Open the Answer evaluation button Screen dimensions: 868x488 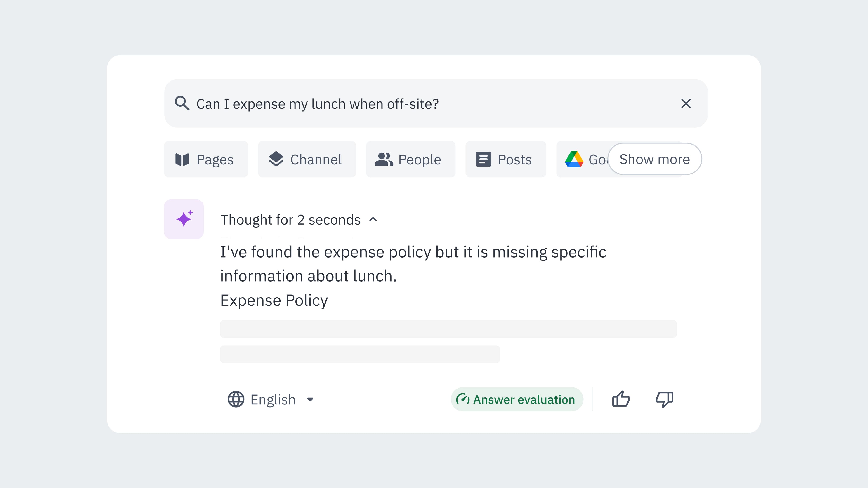pos(517,399)
